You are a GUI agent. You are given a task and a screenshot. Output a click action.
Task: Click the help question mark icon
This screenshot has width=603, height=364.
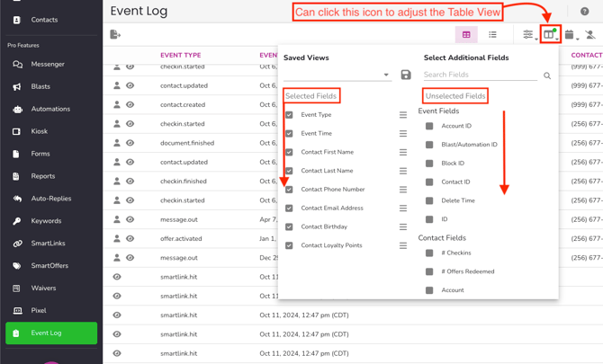[584, 12]
